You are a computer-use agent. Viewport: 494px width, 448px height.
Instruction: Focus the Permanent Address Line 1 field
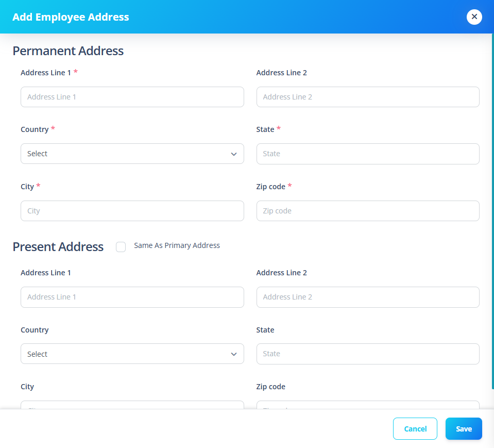coord(132,97)
